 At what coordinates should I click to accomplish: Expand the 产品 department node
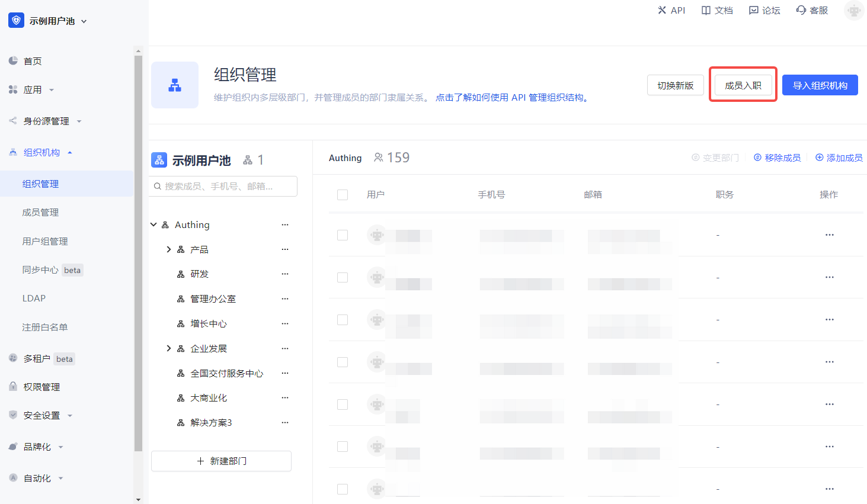coord(169,249)
